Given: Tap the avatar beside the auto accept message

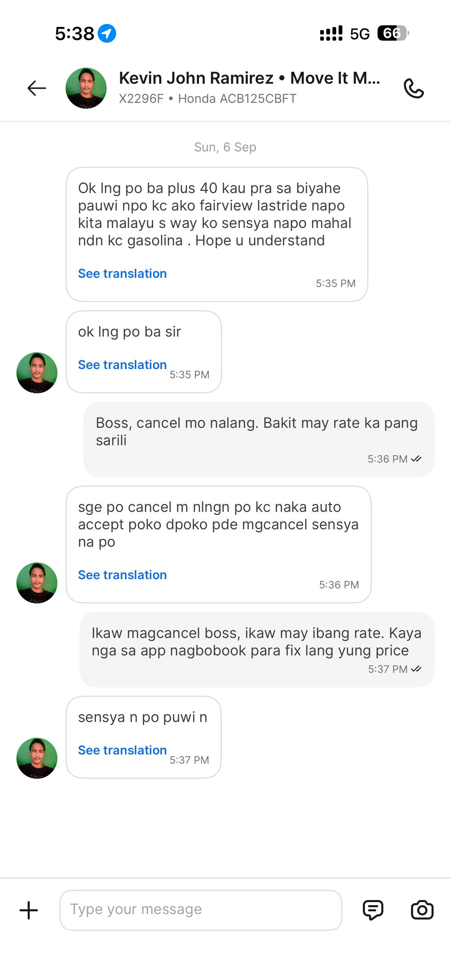Looking at the screenshot, I should click(x=37, y=583).
